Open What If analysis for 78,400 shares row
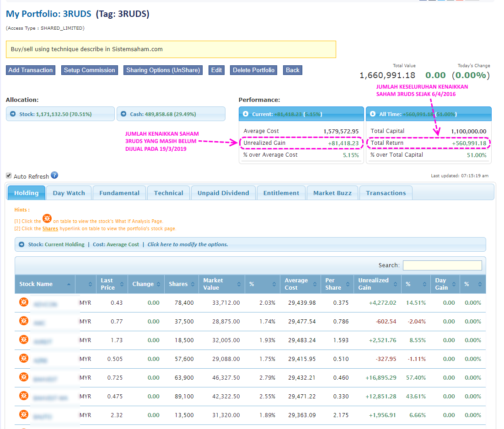This screenshot has width=504, height=429. coord(24,302)
